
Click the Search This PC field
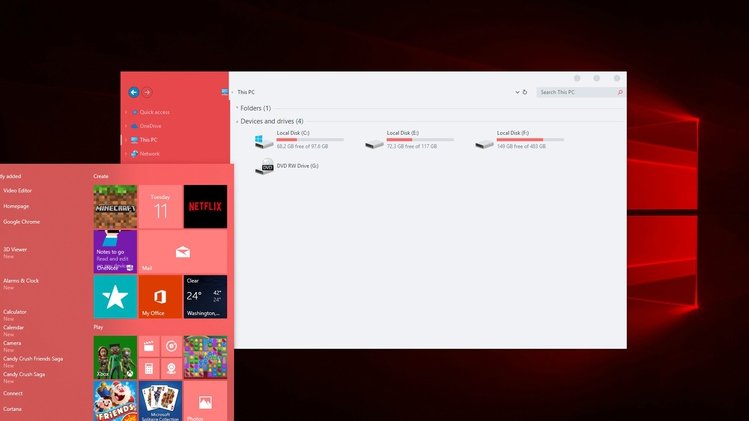[x=580, y=92]
